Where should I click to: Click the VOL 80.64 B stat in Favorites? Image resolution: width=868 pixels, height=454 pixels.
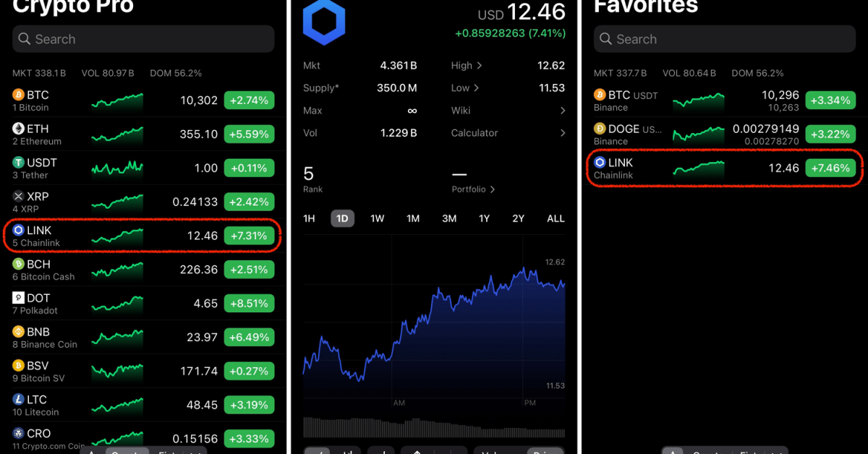(689, 73)
